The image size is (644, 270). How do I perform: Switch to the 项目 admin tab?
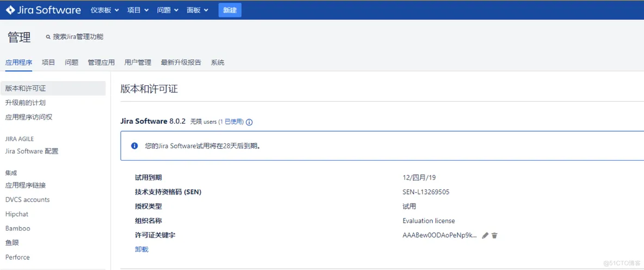coord(48,62)
